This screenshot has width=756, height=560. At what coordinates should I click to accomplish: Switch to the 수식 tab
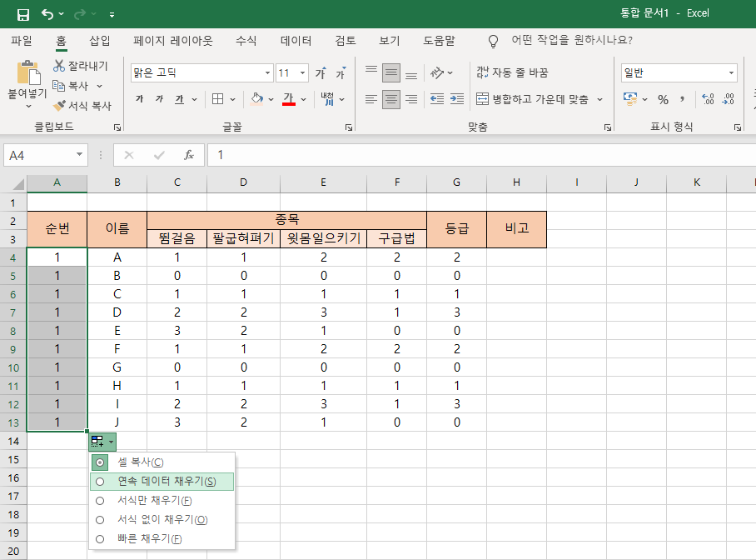(246, 41)
